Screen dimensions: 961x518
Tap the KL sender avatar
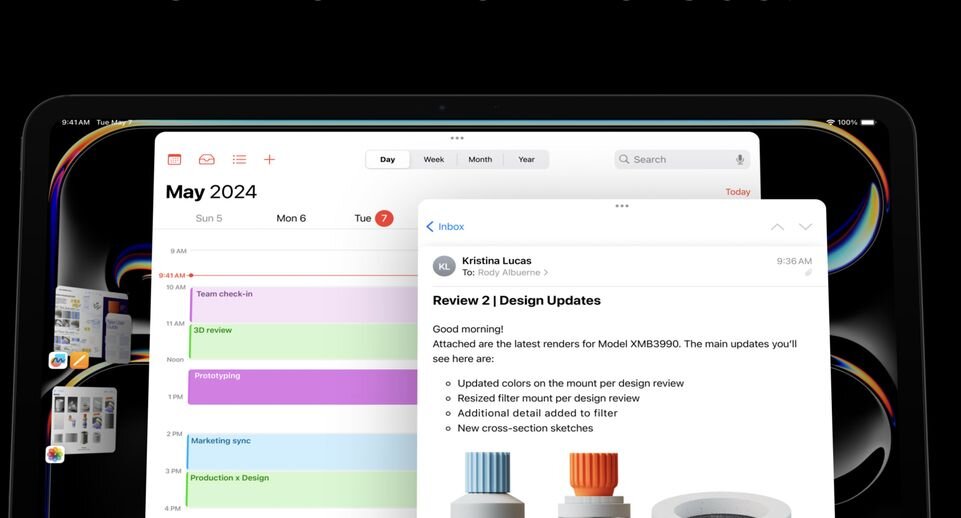tap(444, 267)
